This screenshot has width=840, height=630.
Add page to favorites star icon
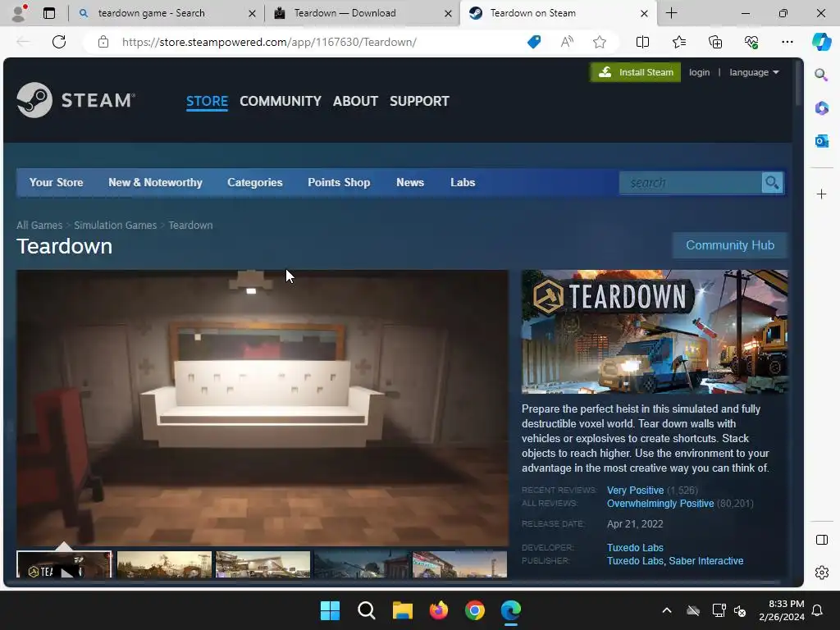600,42
